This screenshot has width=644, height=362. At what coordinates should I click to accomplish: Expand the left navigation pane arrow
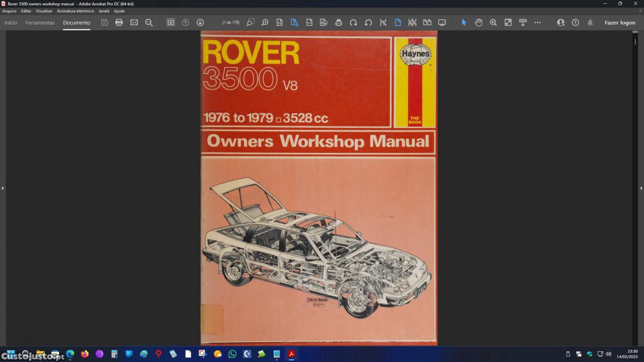click(3, 188)
